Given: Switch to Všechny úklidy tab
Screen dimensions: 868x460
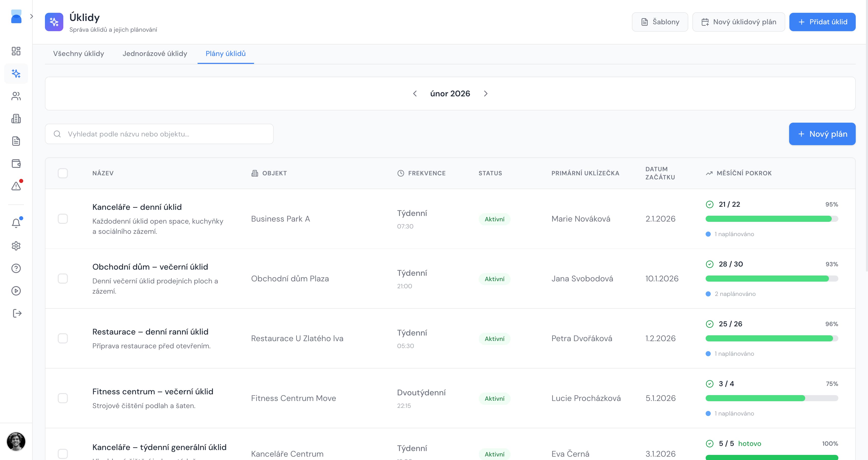Looking at the screenshot, I should [x=79, y=54].
